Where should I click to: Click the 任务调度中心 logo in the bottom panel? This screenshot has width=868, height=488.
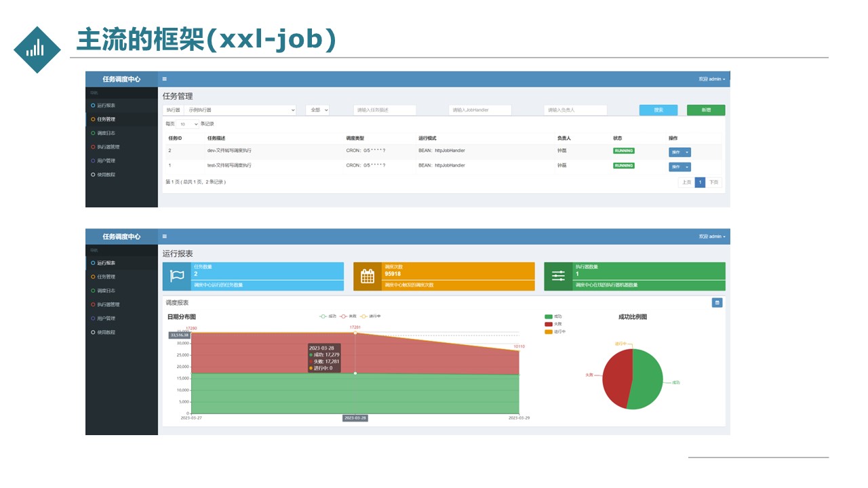click(x=122, y=237)
